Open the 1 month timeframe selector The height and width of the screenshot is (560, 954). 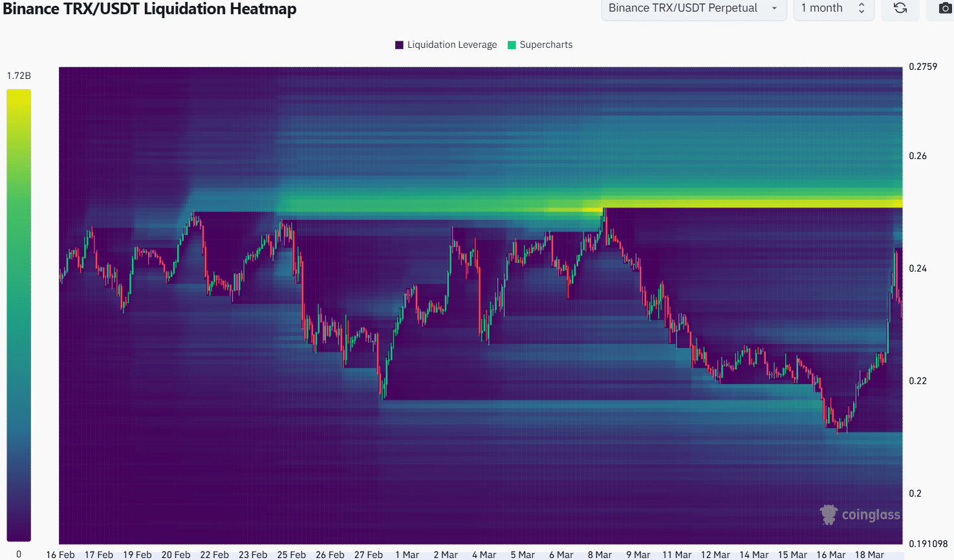(834, 8)
